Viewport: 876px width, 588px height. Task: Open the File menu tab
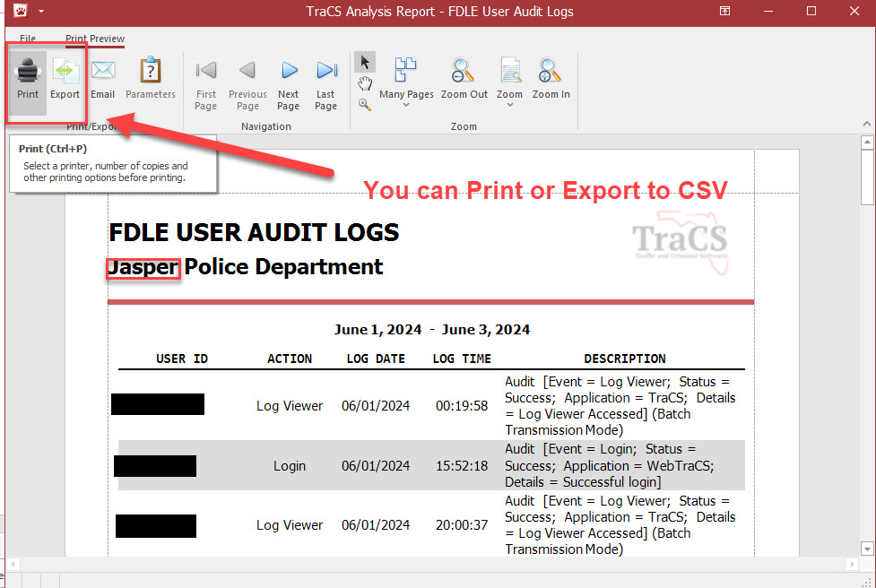tap(28, 39)
